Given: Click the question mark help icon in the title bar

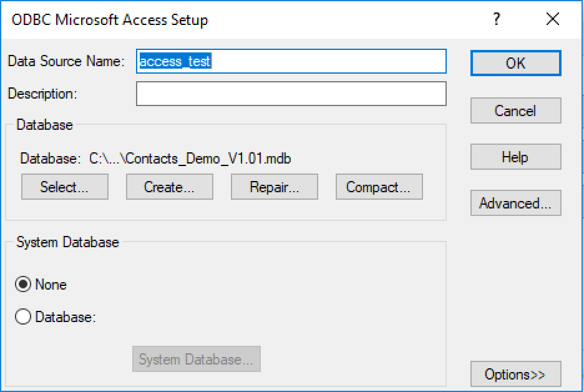Looking at the screenshot, I should point(497,19).
